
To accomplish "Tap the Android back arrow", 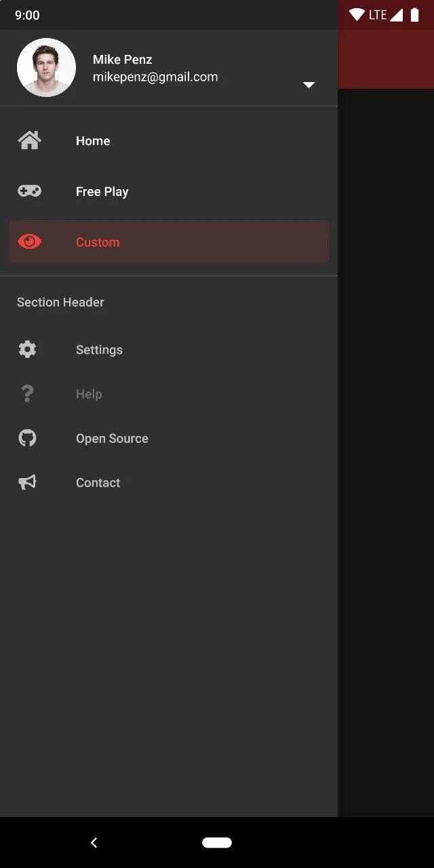I will coord(94,843).
